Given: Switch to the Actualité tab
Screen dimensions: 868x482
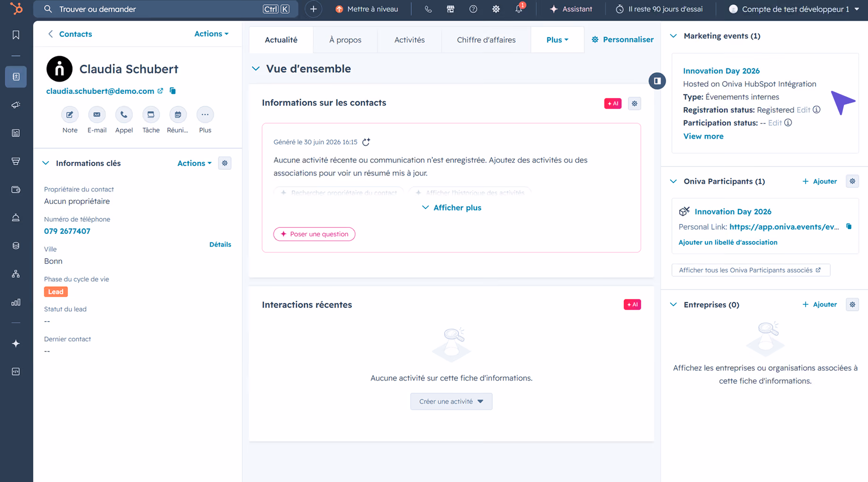Looking at the screenshot, I should (x=281, y=40).
